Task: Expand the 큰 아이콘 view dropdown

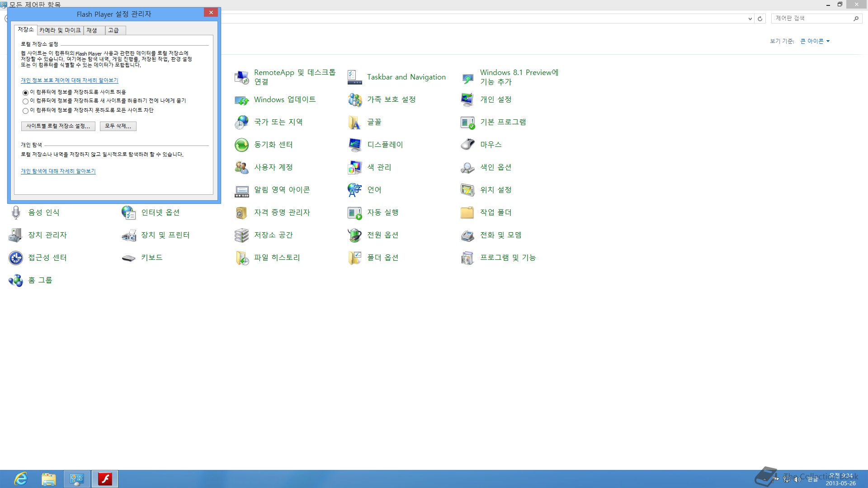Action: pos(815,41)
